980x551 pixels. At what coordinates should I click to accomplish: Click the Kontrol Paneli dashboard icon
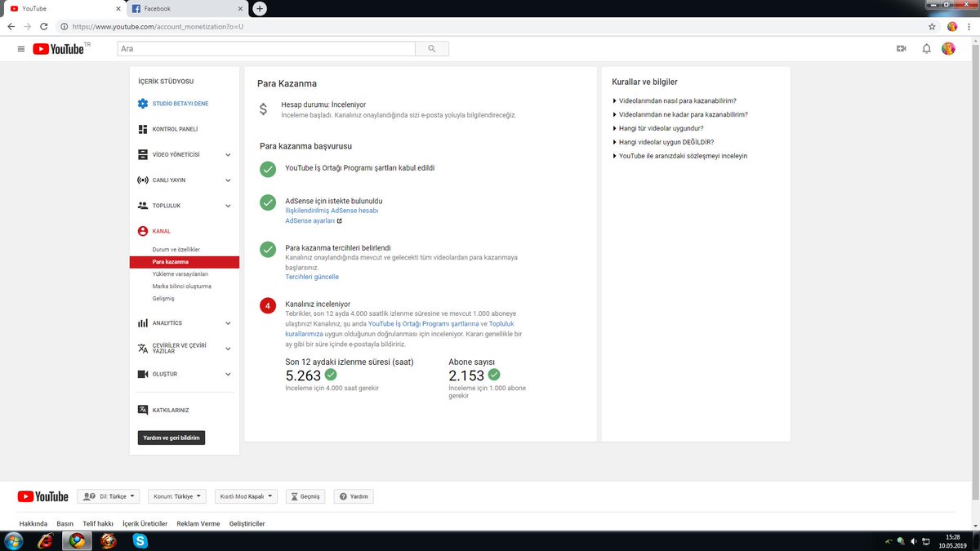(x=143, y=129)
